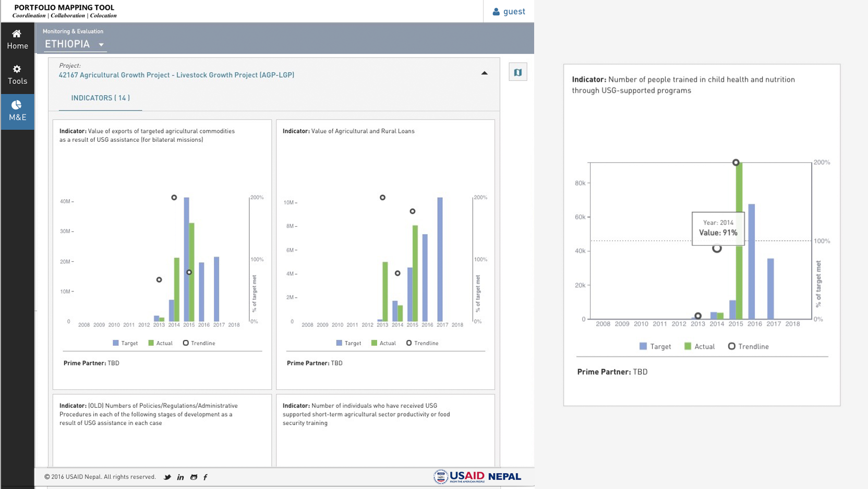Viewport: 868px width, 489px height.
Task: Click 2013 green actual bar in Rural Loans chart
Action: tap(385, 291)
